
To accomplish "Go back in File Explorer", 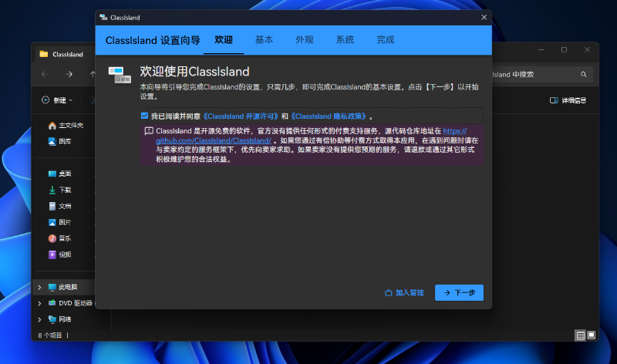I will click(x=45, y=74).
